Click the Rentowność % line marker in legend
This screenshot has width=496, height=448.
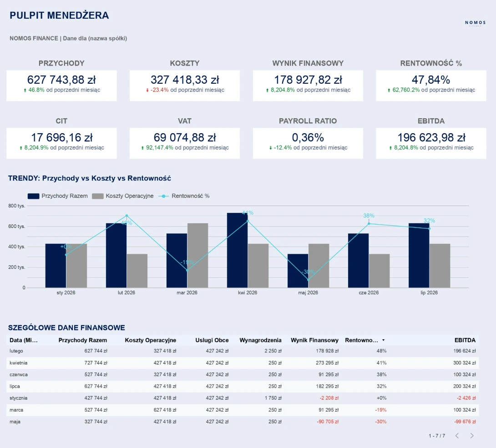pos(163,196)
